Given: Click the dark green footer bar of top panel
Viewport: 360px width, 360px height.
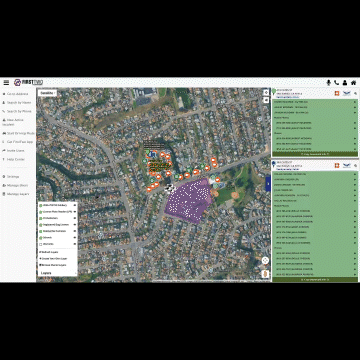Looking at the screenshot, I should pyautogui.click(x=315, y=154).
